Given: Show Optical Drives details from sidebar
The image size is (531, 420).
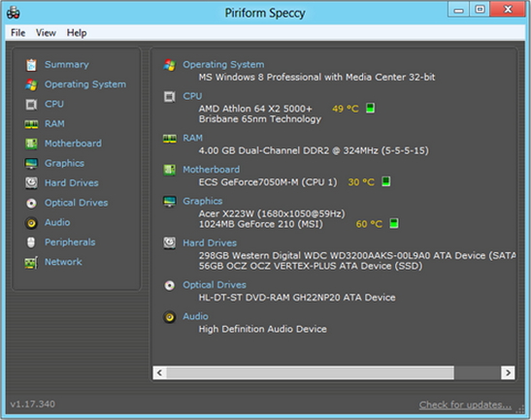Looking at the screenshot, I should coord(76,203).
